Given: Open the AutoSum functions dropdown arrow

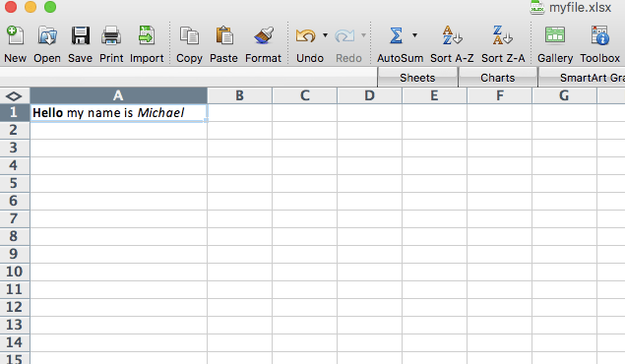Looking at the screenshot, I should click(x=414, y=35).
